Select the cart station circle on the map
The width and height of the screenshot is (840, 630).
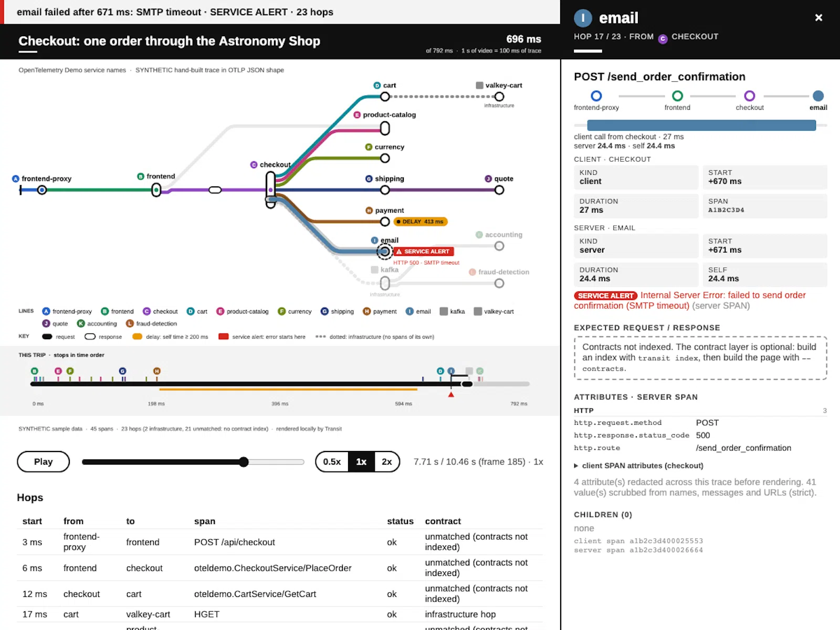pos(385,97)
